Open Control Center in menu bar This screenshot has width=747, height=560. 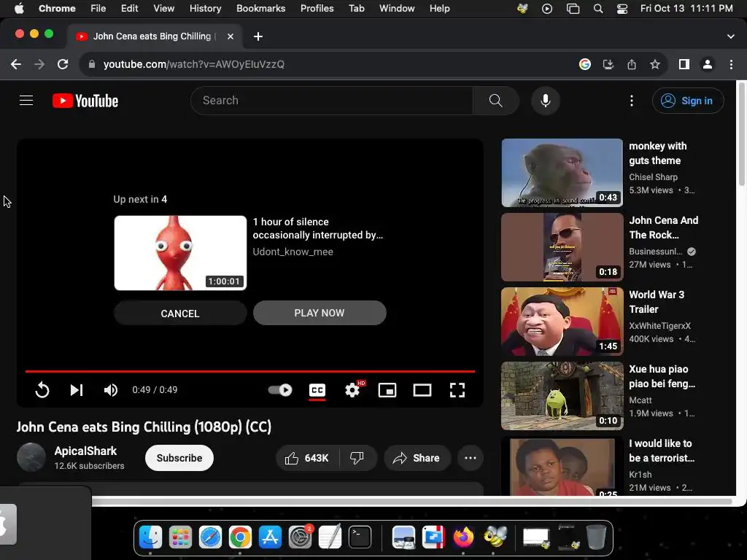[x=622, y=9]
